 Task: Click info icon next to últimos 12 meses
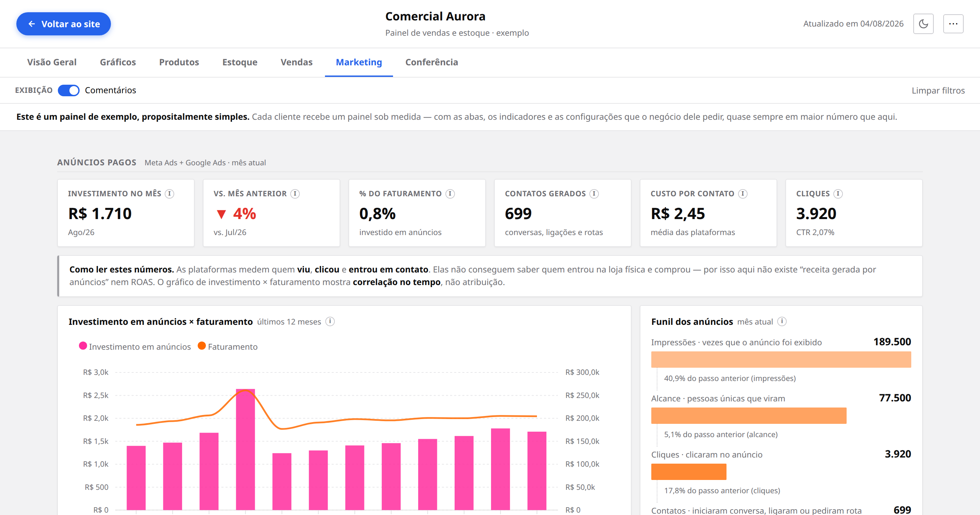330,321
